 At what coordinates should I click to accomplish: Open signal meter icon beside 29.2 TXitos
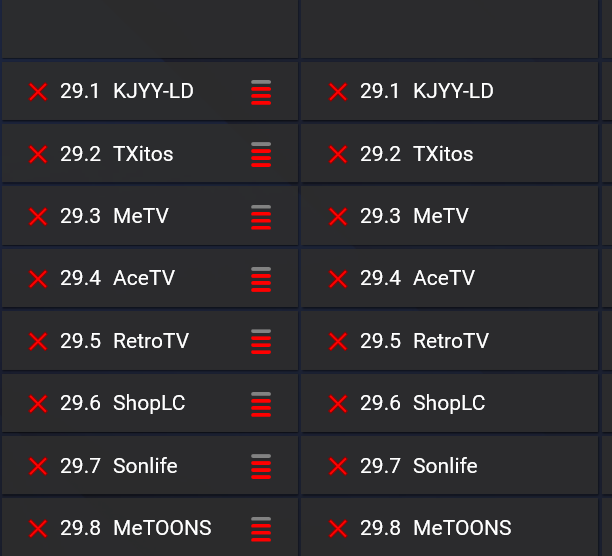[261, 155]
